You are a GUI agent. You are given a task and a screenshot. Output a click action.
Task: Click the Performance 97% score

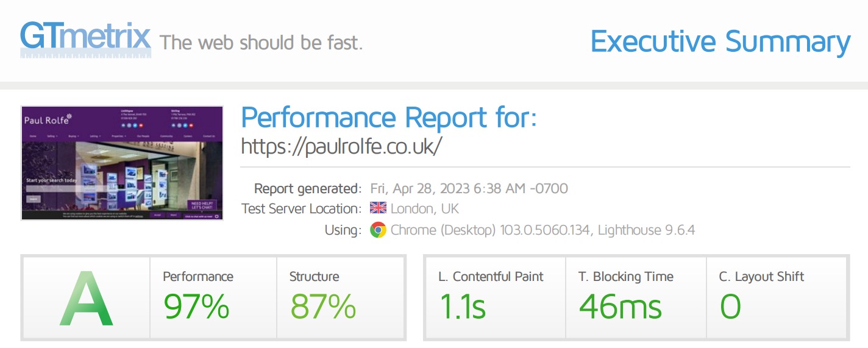coord(196,307)
